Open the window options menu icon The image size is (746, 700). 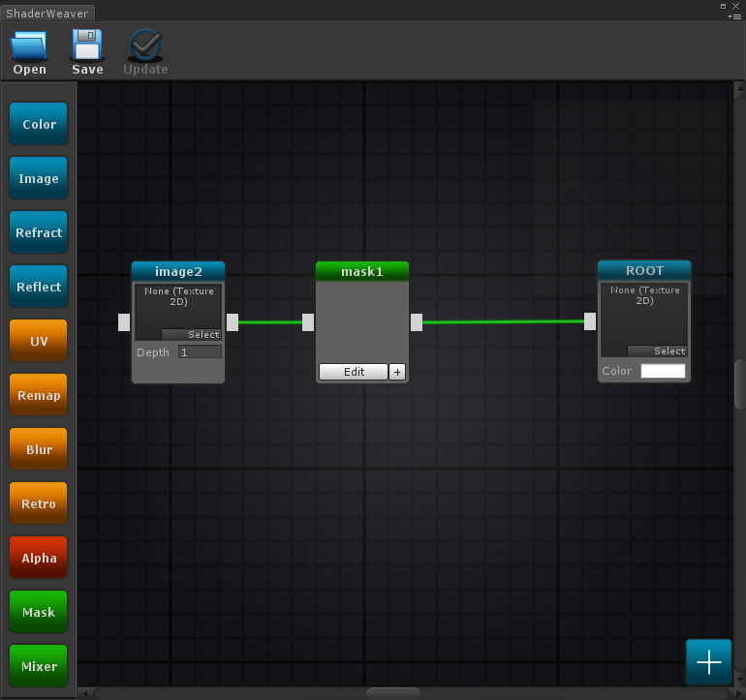point(734,16)
